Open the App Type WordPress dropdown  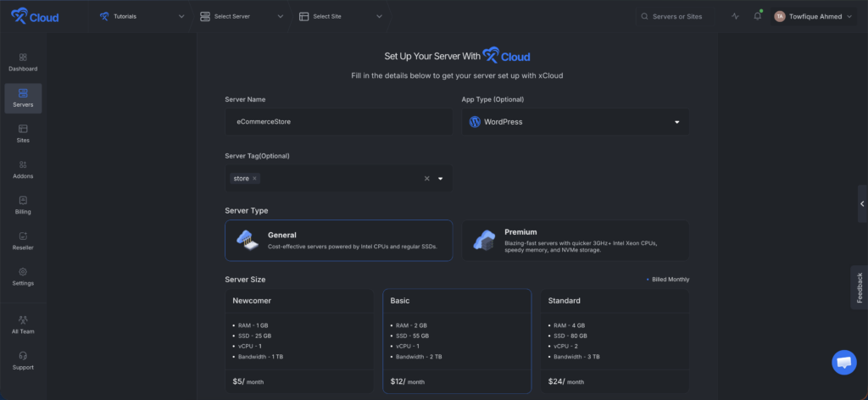point(576,122)
